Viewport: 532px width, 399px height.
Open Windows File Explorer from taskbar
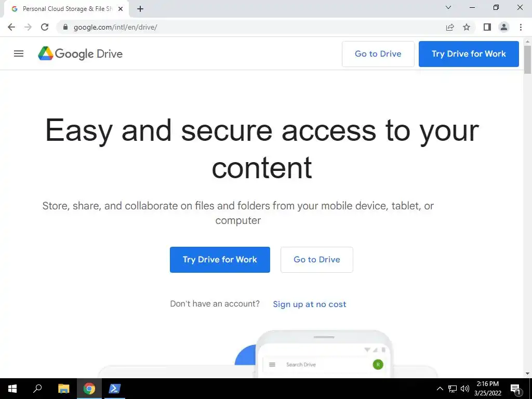[63, 389]
